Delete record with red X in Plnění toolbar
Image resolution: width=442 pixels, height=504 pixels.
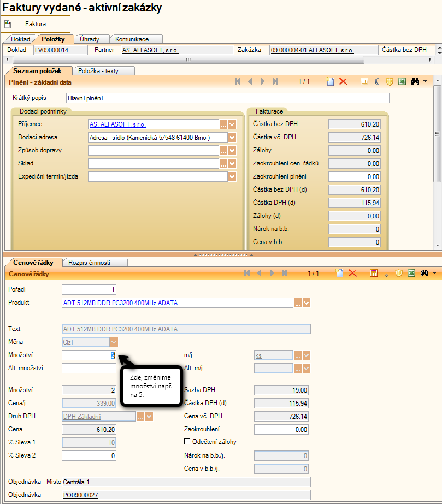343,81
